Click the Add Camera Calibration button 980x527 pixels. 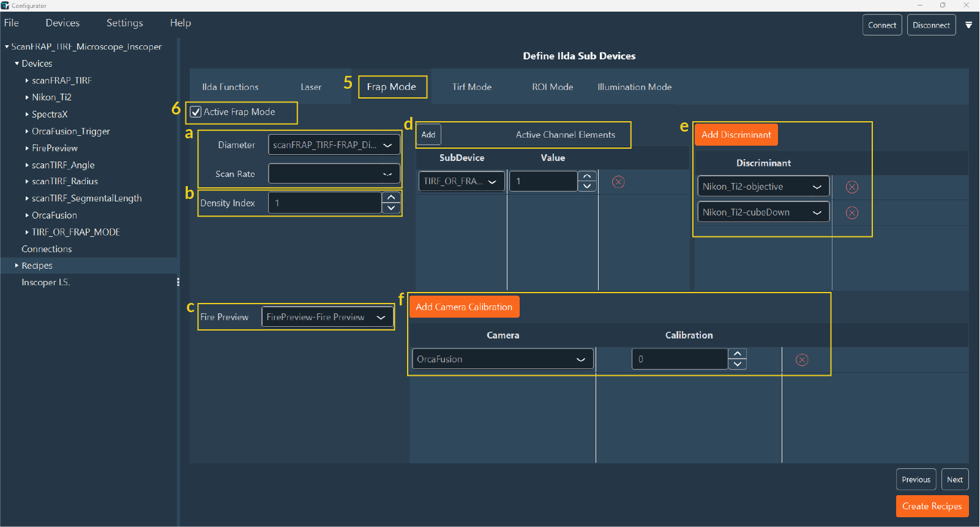(x=463, y=307)
